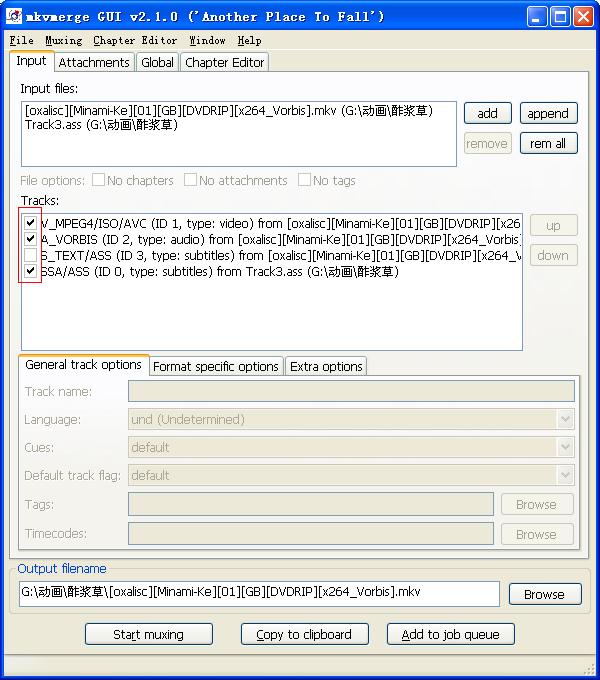Uncheck the A_VORBIS audio track checkbox
This screenshot has width=600, height=680.
[31, 239]
